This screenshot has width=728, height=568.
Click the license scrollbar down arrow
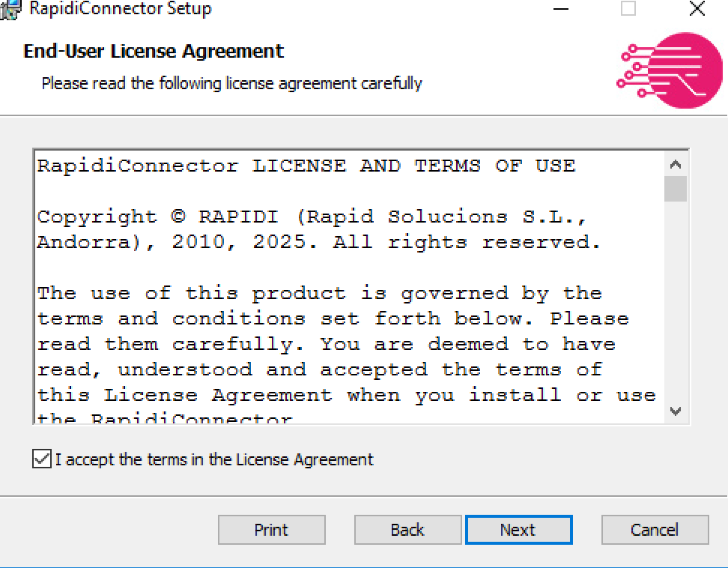point(676,411)
